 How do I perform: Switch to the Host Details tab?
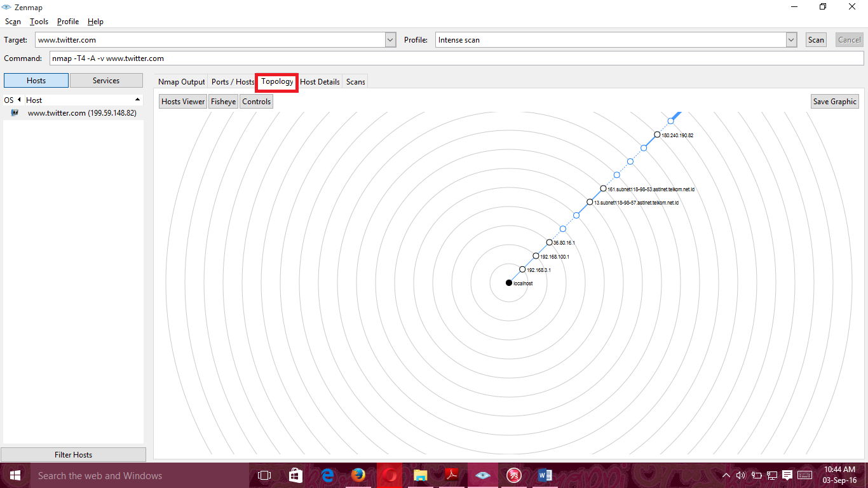[x=320, y=81]
